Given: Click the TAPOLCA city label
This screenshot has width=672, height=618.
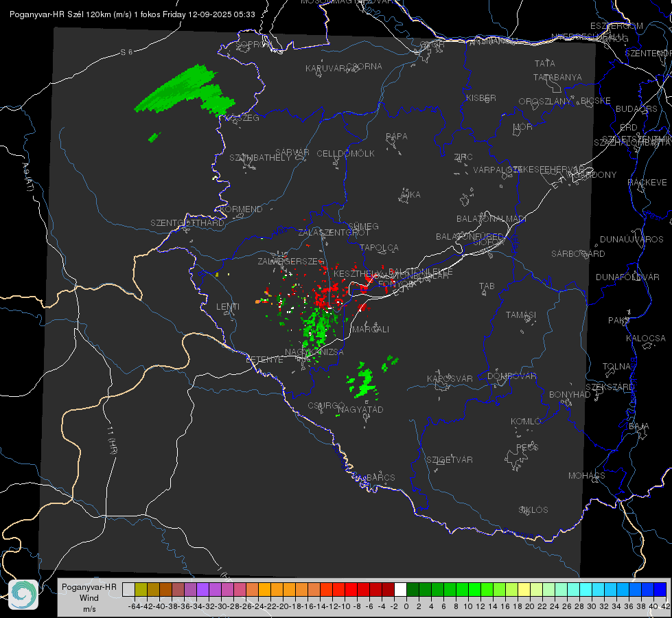Looking at the screenshot, I should [x=379, y=247].
